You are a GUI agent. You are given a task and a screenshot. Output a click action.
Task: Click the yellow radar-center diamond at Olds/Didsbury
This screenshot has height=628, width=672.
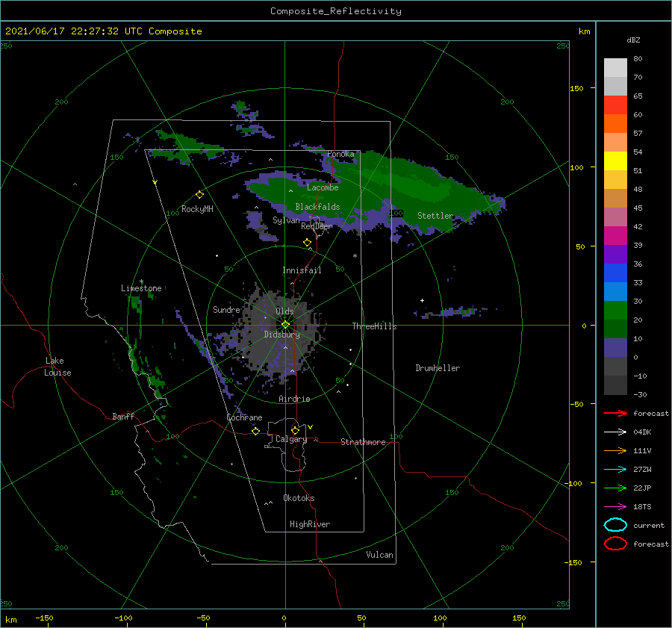click(285, 325)
